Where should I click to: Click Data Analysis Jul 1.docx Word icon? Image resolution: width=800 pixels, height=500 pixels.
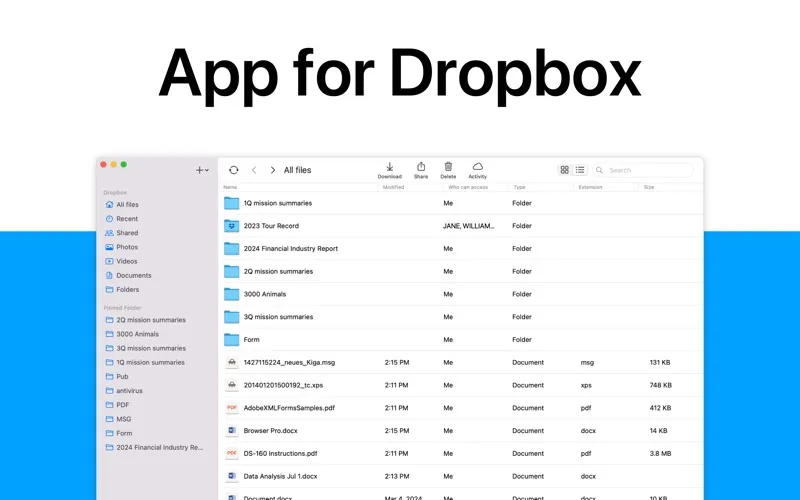click(232, 476)
